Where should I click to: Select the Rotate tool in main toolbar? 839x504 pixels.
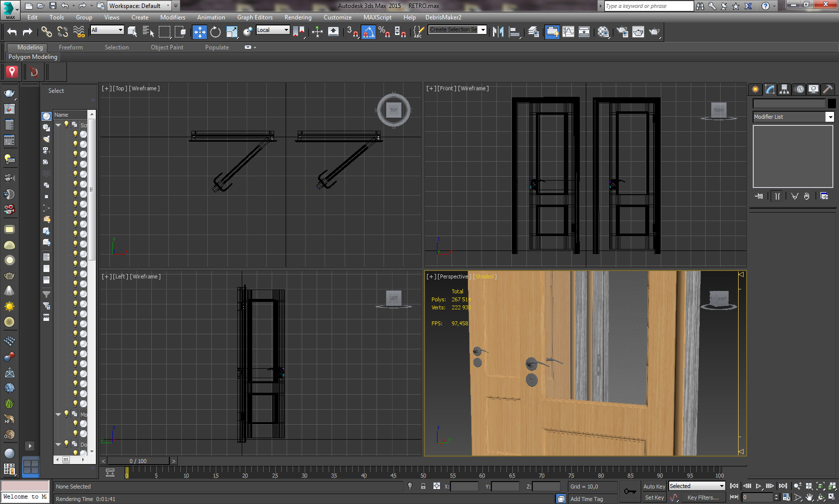[215, 32]
